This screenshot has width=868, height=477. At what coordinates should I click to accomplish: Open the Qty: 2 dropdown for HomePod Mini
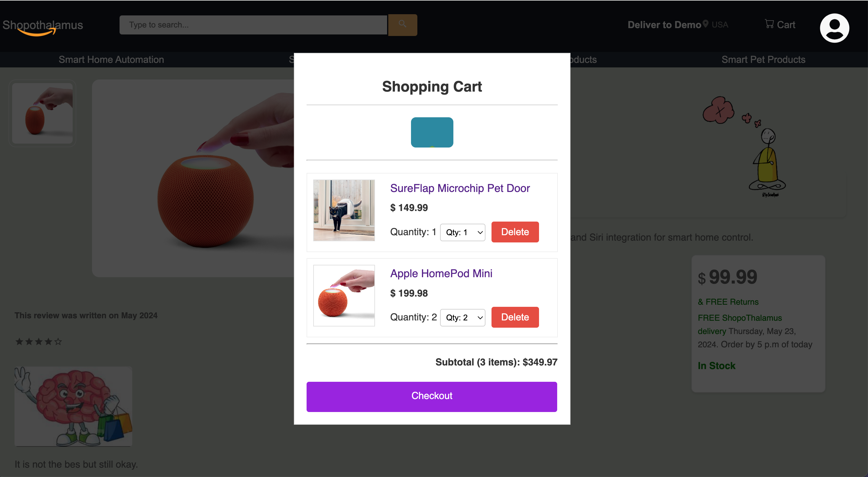462,317
